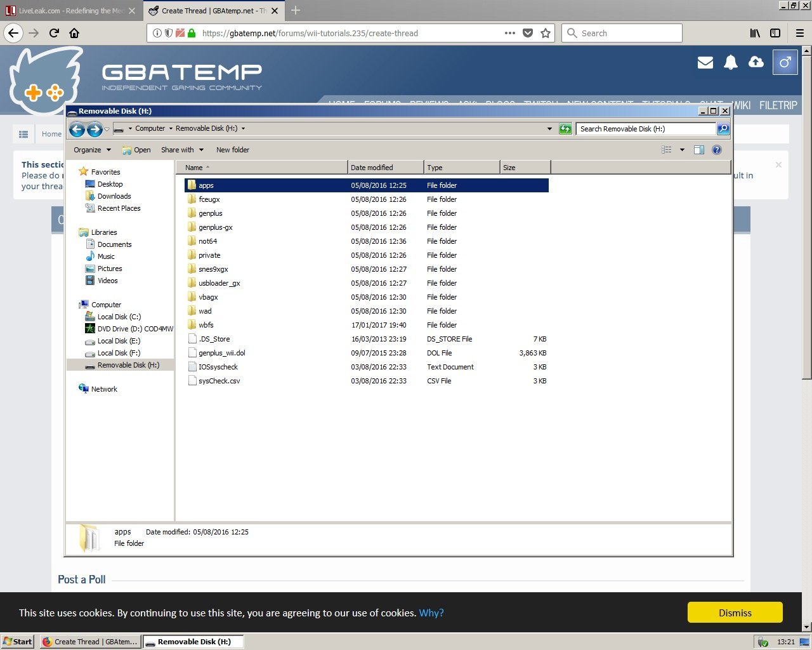Viewport: 812px width, 650px height.
Task: Open Windows Start menu
Action: (x=18, y=642)
